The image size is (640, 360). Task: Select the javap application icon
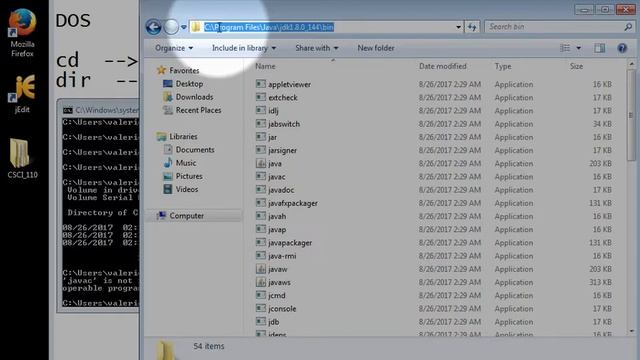[x=260, y=229]
